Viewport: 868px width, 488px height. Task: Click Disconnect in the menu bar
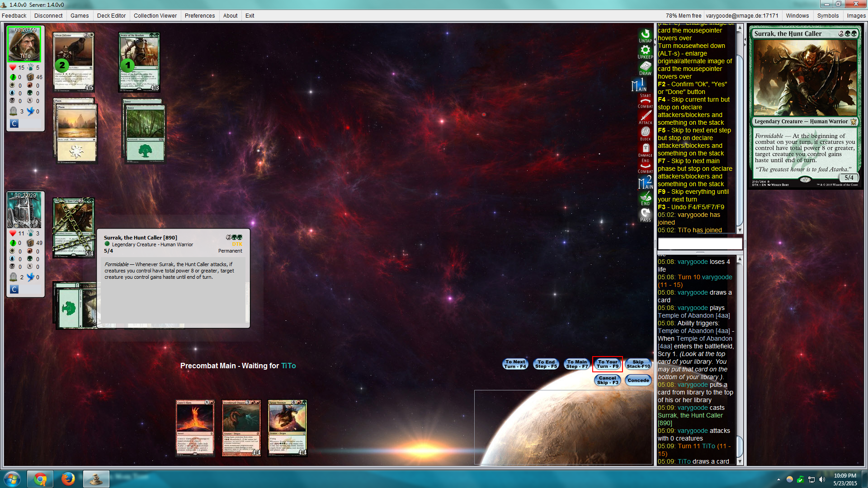pos(48,15)
